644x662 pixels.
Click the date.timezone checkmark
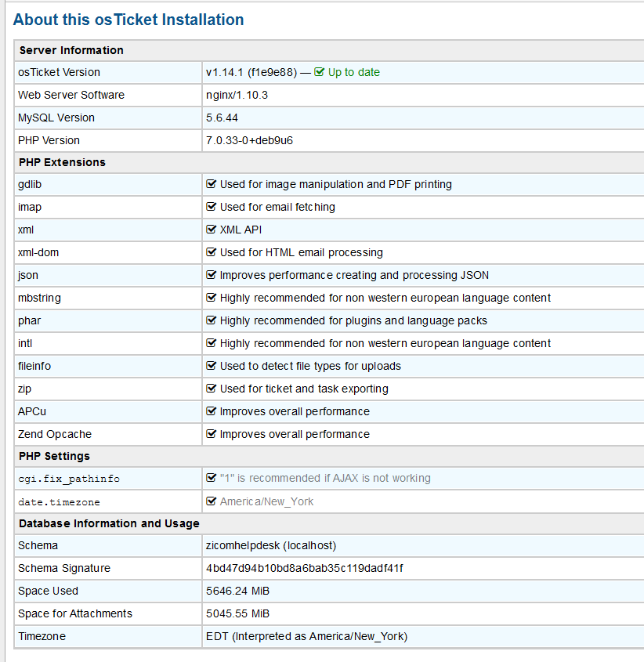[211, 501]
